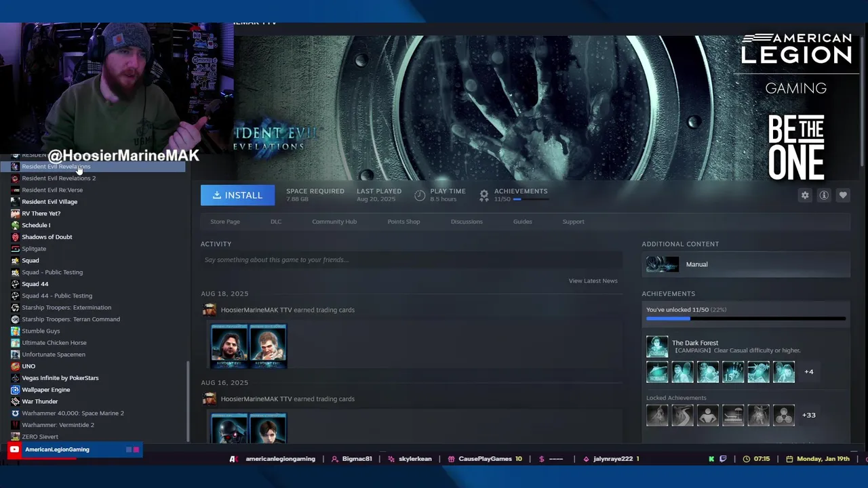Viewport: 868px width, 488px height.
Task: Click Warhammer 40,000: Space Marine 2 icon
Action: pyautogui.click(x=15, y=413)
